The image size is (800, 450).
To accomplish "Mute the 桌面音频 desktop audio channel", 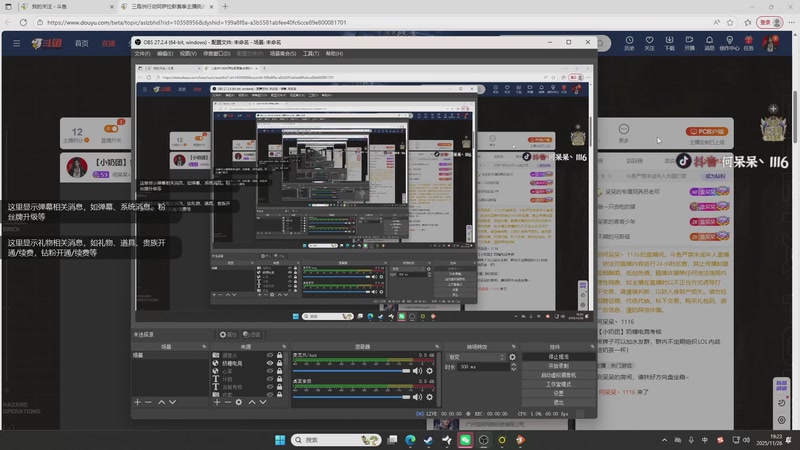I will click(417, 397).
